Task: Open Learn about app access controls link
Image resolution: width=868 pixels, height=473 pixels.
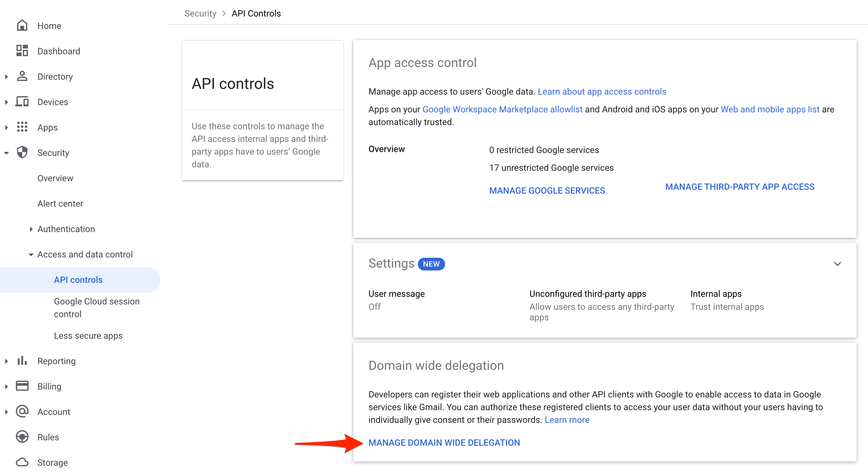Action: (x=602, y=92)
